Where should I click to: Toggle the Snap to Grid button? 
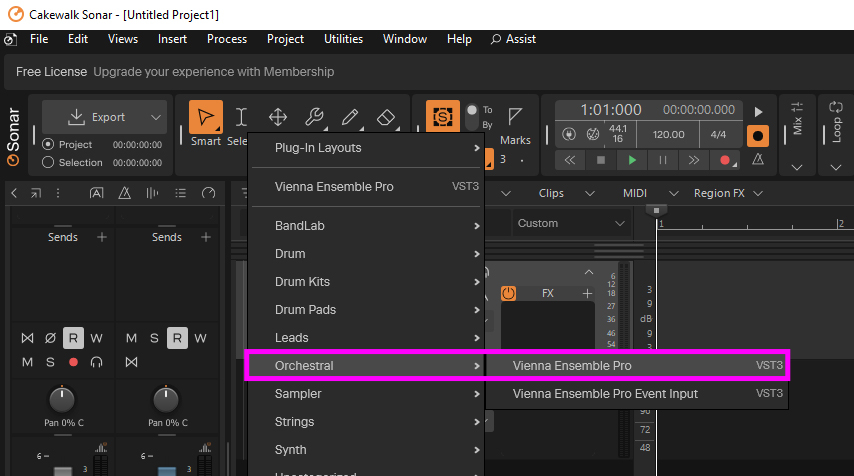[x=442, y=116]
